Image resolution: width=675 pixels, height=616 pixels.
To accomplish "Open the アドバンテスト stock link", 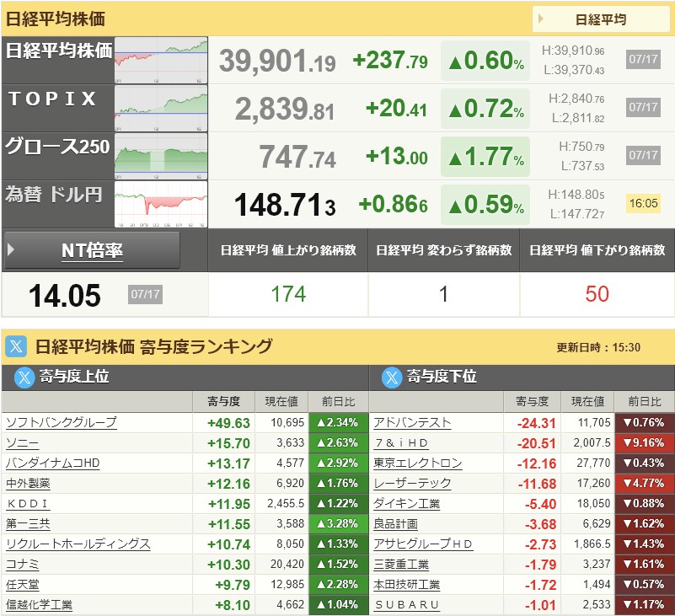I will coord(412,422).
